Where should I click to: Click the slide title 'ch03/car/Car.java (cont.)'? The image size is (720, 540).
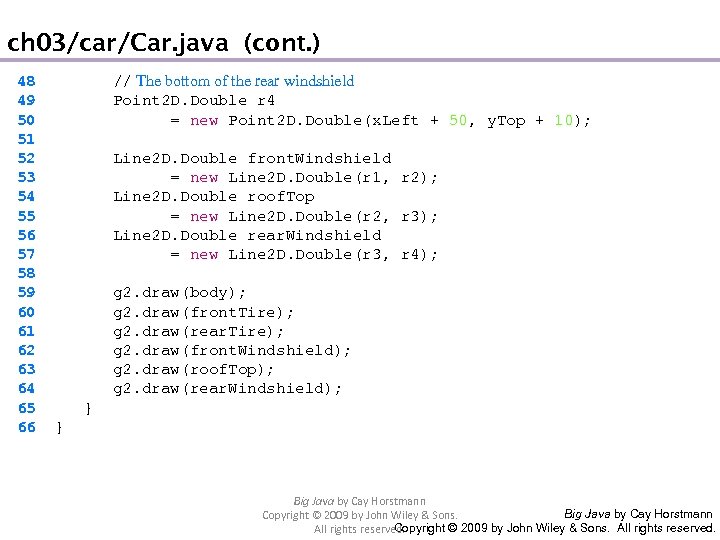(163, 43)
